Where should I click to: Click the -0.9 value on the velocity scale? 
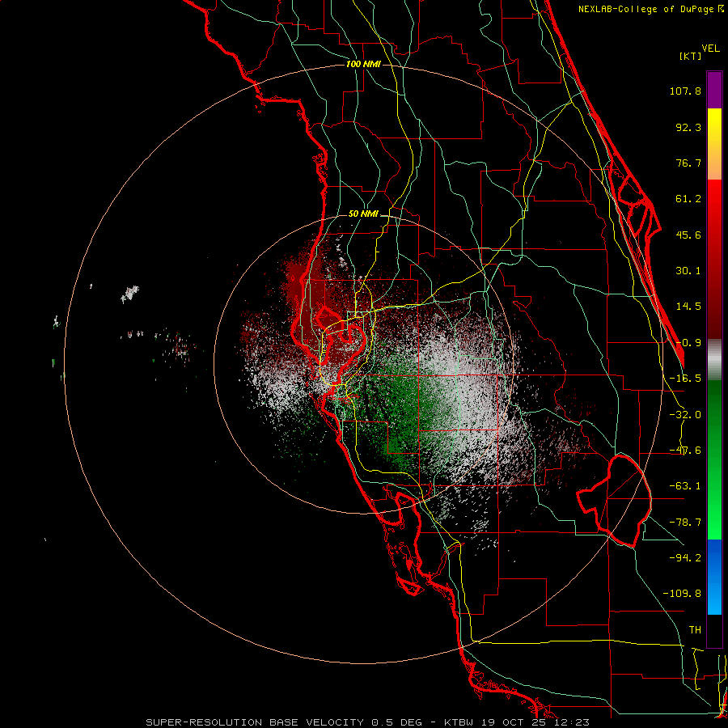pos(688,343)
